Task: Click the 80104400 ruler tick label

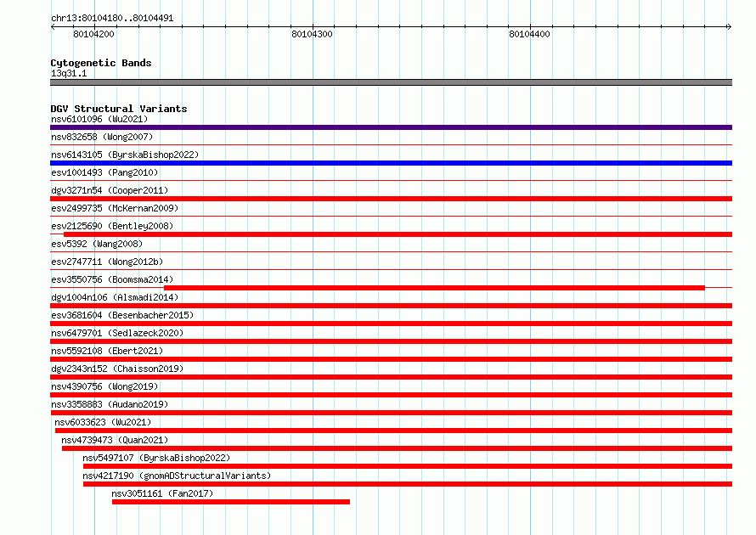Action: pyautogui.click(x=529, y=34)
